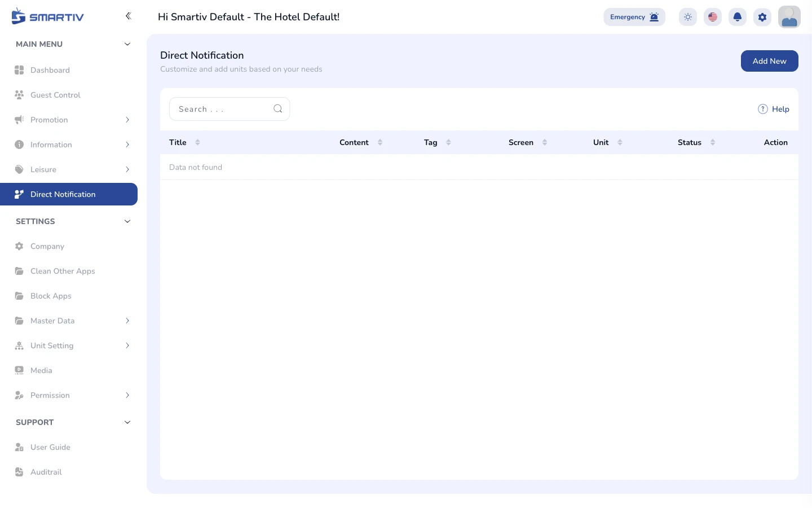The width and height of the screenshot is (812, 508).
Task: Click the Help question-mark icon
Action: [x=763, y=109]
